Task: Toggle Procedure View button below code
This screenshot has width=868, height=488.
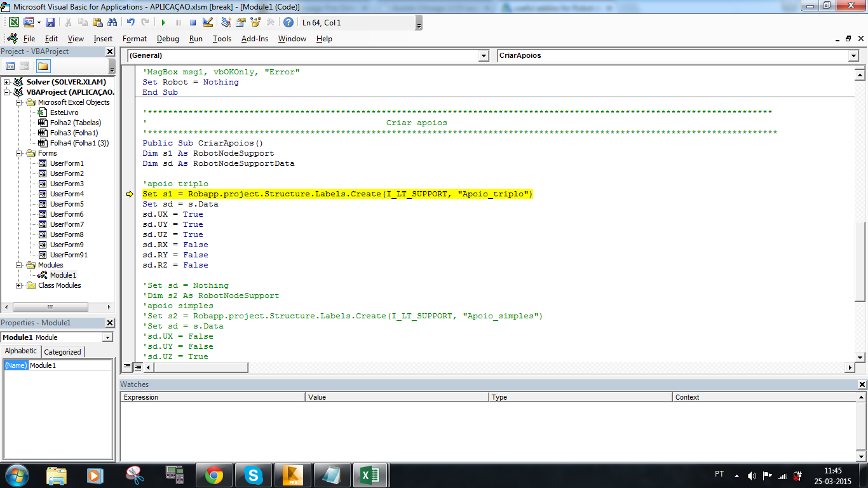Action: (127, 367)
